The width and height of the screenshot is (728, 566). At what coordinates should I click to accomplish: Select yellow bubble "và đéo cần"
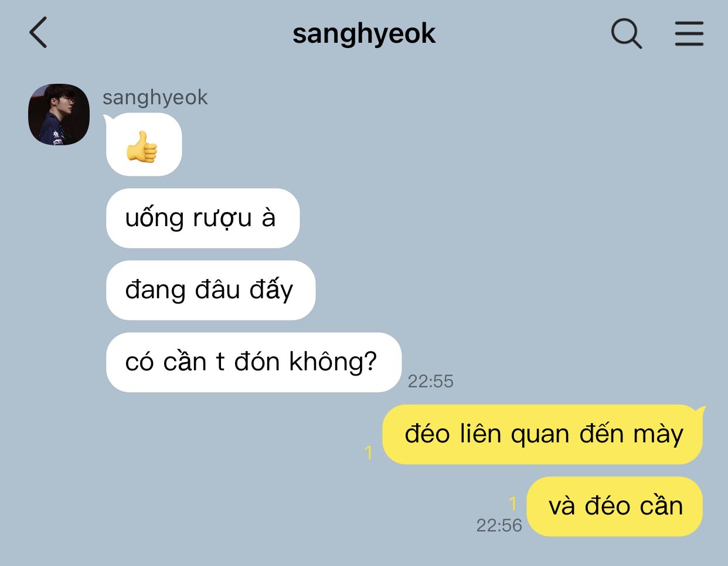[614, 506]
